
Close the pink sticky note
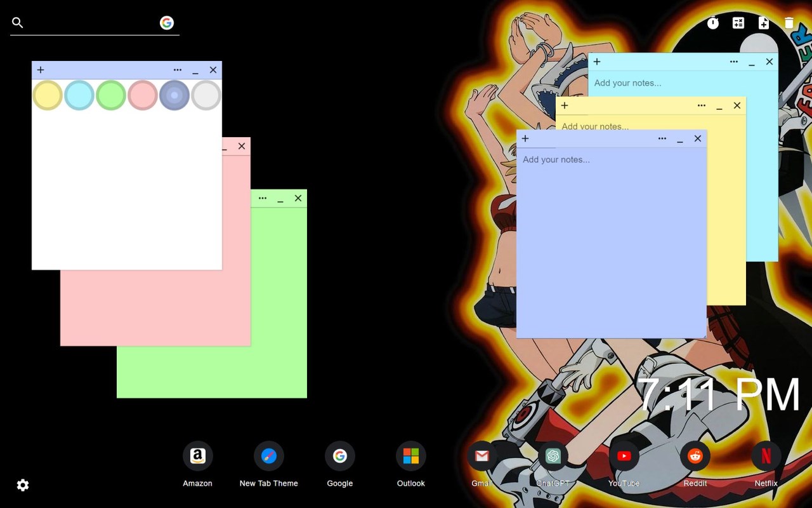(242, 146)
